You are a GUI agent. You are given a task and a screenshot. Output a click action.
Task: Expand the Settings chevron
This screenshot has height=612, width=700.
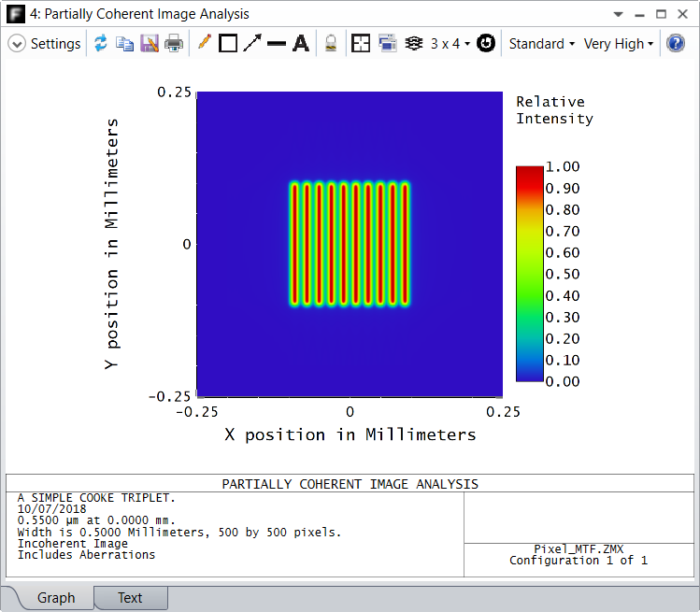point(17,44)
